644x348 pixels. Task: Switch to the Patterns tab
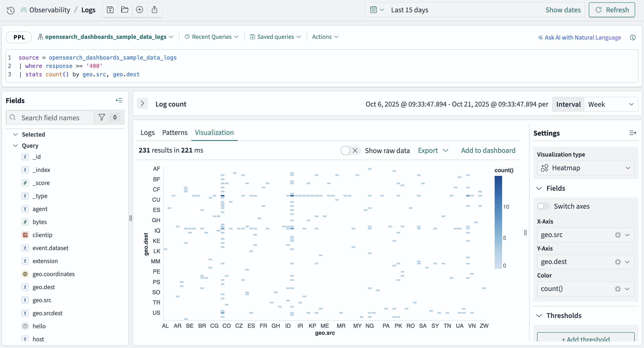tap(175, 133)
